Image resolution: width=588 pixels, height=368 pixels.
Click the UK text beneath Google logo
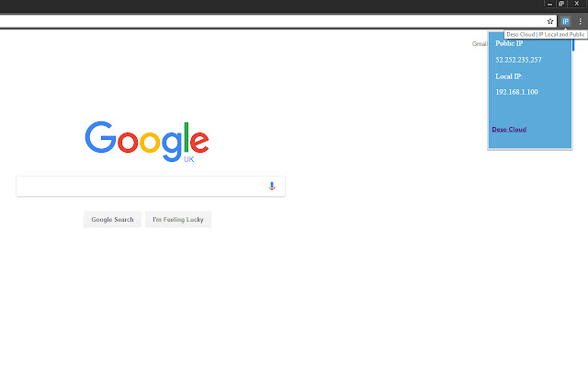click(x=189, y=159)
